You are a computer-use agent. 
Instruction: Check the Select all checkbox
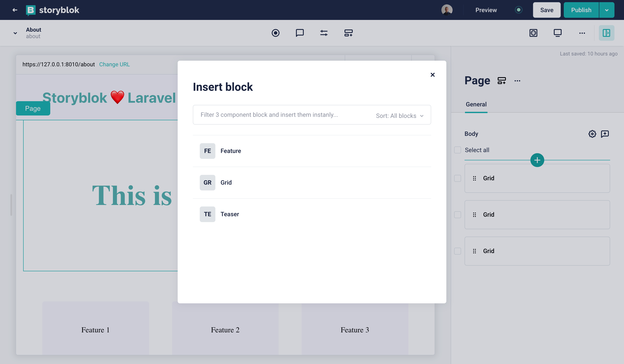[457, 150]
